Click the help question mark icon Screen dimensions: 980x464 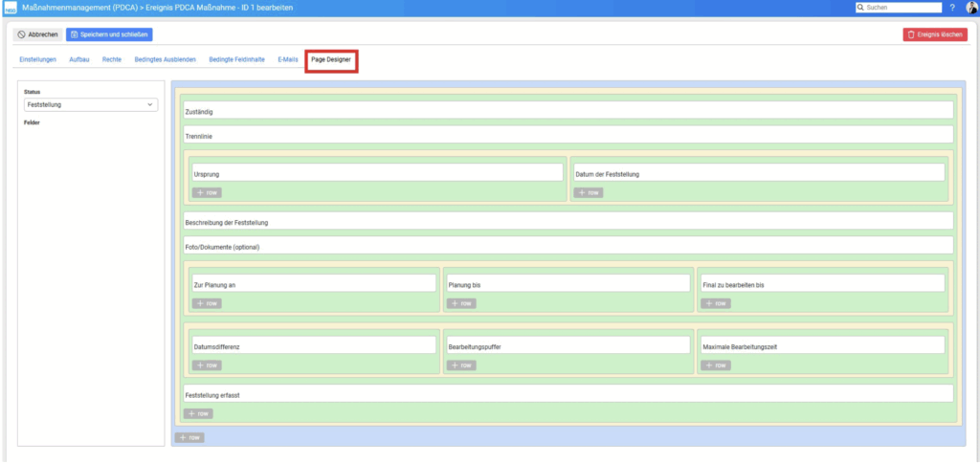pos(952,8)
